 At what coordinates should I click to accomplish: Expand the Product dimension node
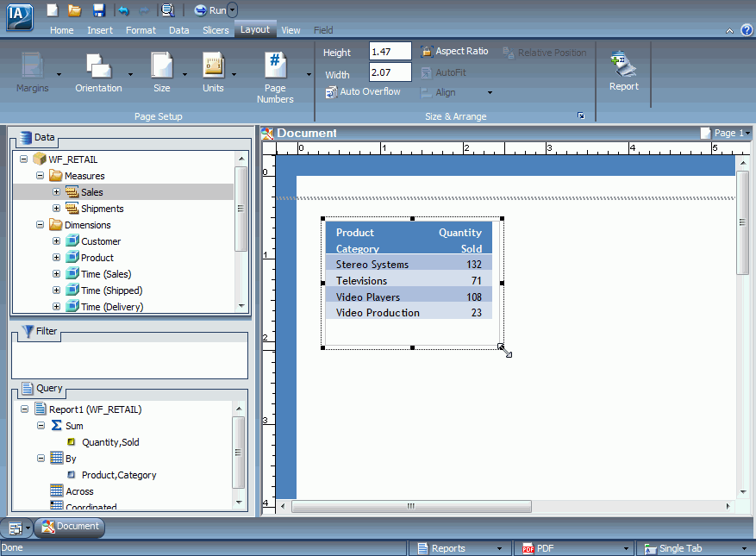[56, 258]
